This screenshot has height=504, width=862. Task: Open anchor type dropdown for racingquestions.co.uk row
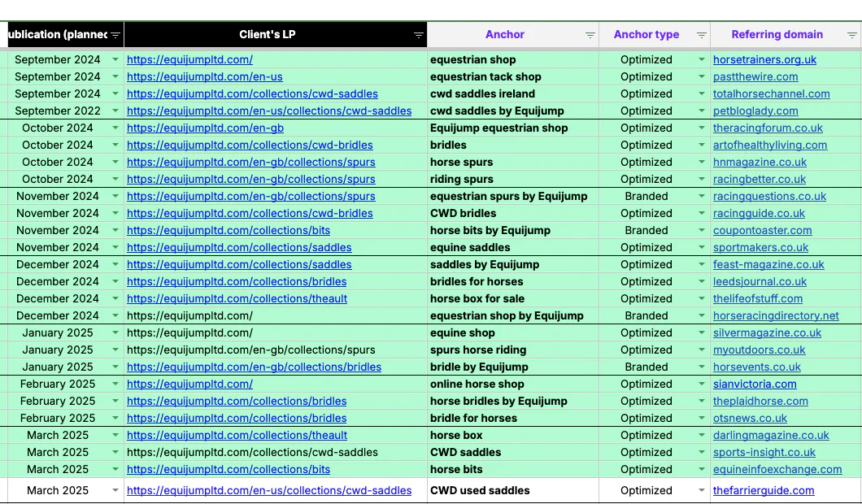701,196
